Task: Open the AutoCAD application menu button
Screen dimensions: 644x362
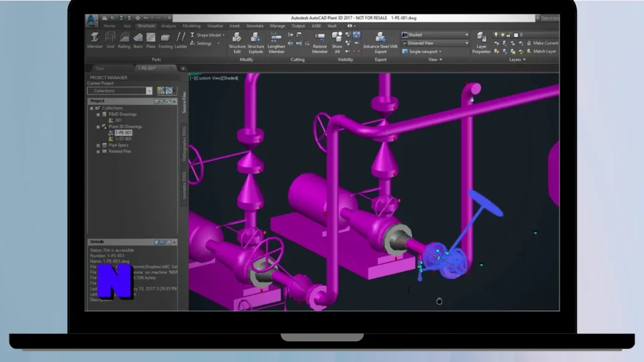Action: click(92, 20)
